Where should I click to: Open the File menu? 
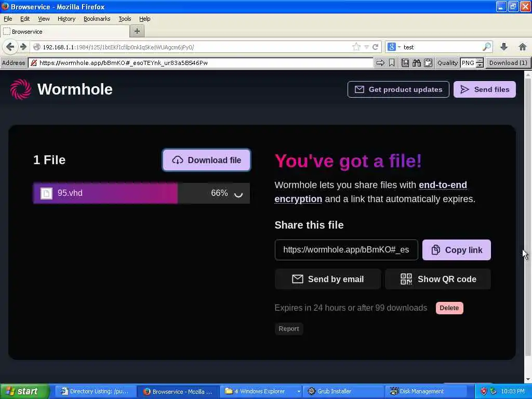coord(8,19)
